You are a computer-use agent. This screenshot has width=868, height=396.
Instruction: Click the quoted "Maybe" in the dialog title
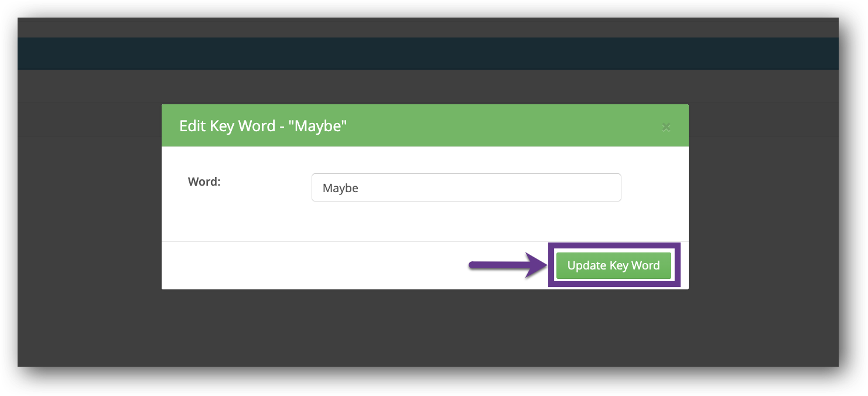(317, 126)
